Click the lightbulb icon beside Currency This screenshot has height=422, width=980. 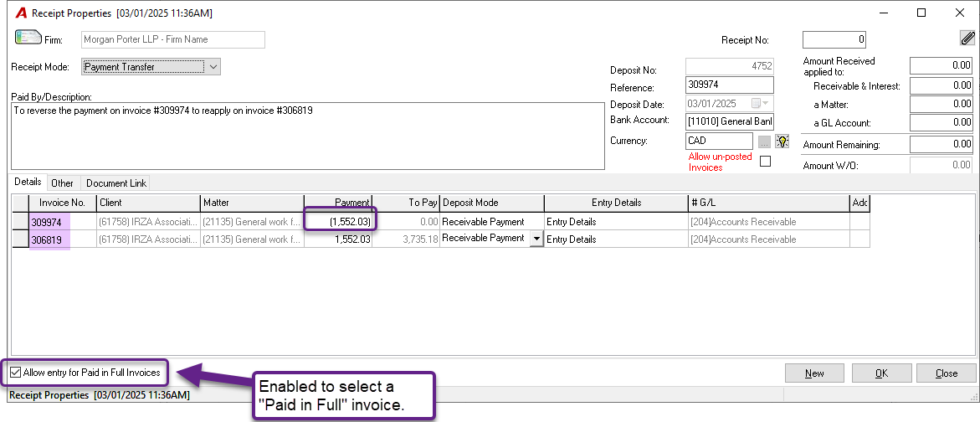[782, 142]
